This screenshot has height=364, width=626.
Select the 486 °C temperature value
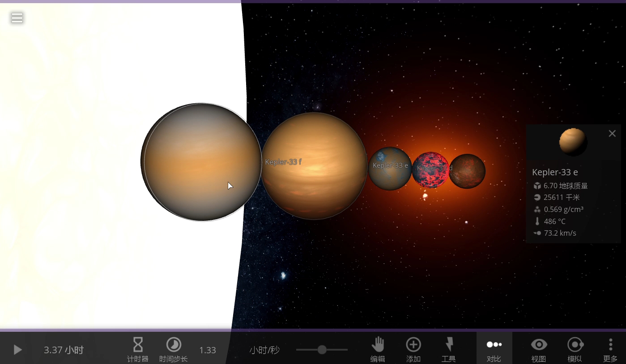pos(555,221)
